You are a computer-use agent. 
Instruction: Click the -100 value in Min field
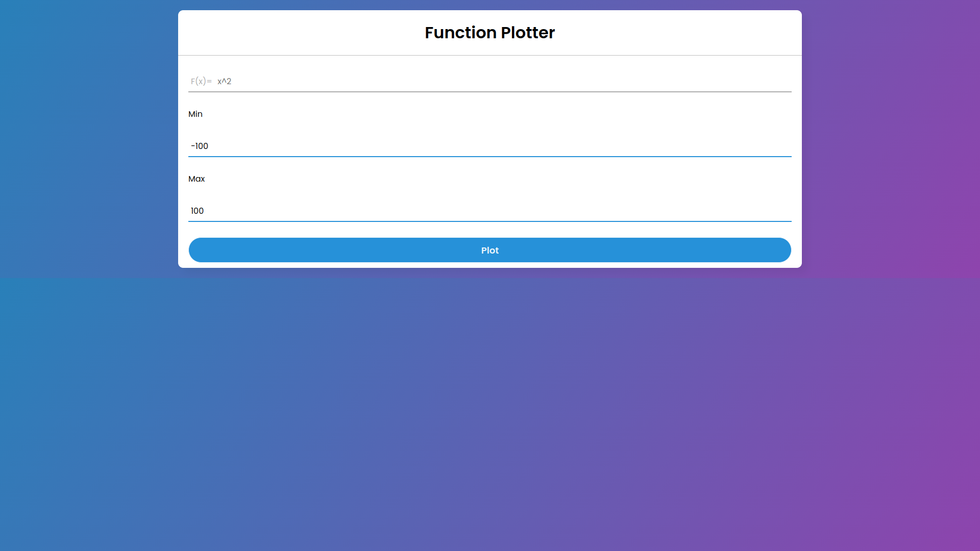[x=200, y=146]
